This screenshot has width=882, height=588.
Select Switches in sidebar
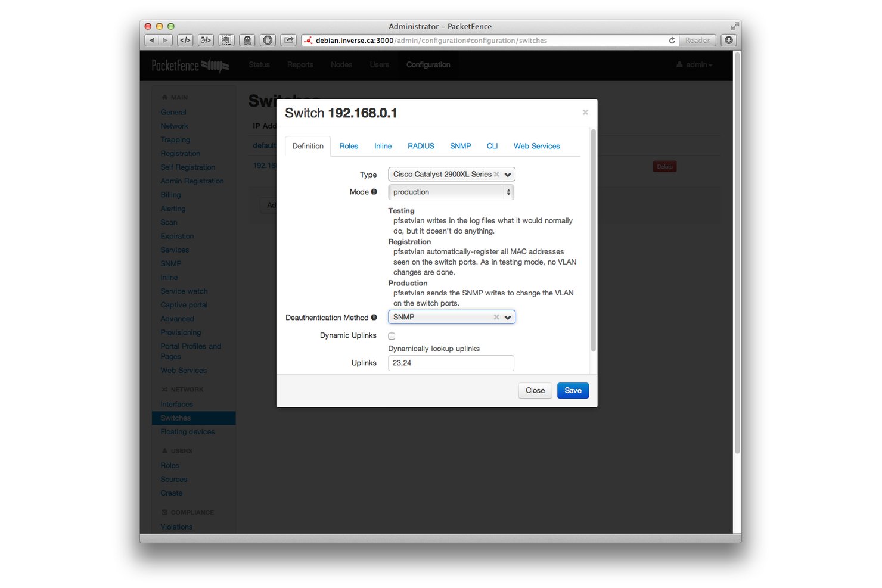194,418
